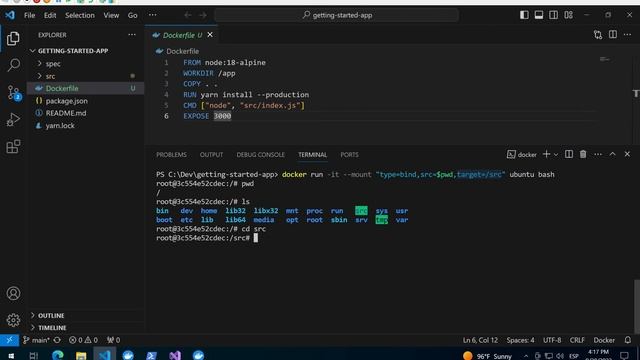This screenshot has width=640, height=360.
Task: Open the Manage gear icon
Action: 13,320
